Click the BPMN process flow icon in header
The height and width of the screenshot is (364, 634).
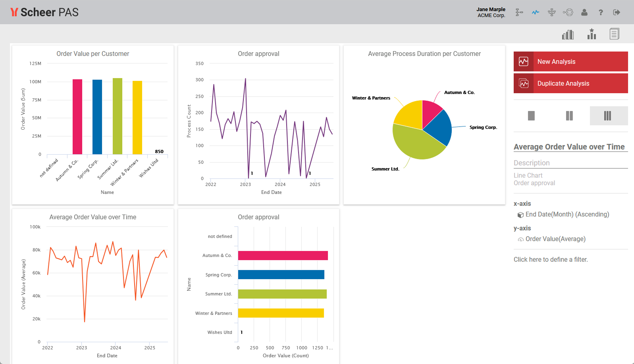568,12
